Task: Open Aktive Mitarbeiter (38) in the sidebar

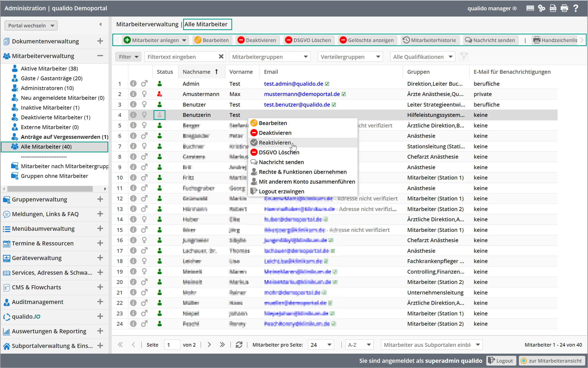Action: click(x=49, y=68)
